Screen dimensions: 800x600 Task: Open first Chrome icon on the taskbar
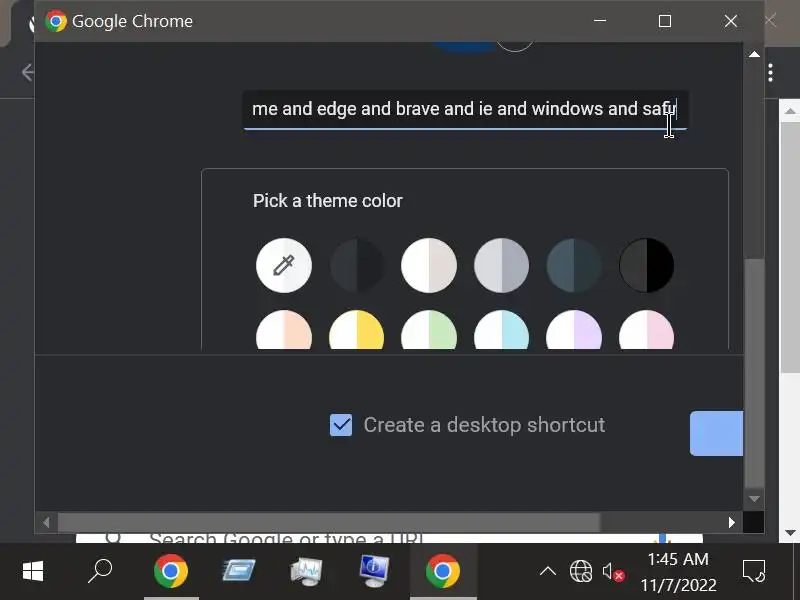coord(171,571)
